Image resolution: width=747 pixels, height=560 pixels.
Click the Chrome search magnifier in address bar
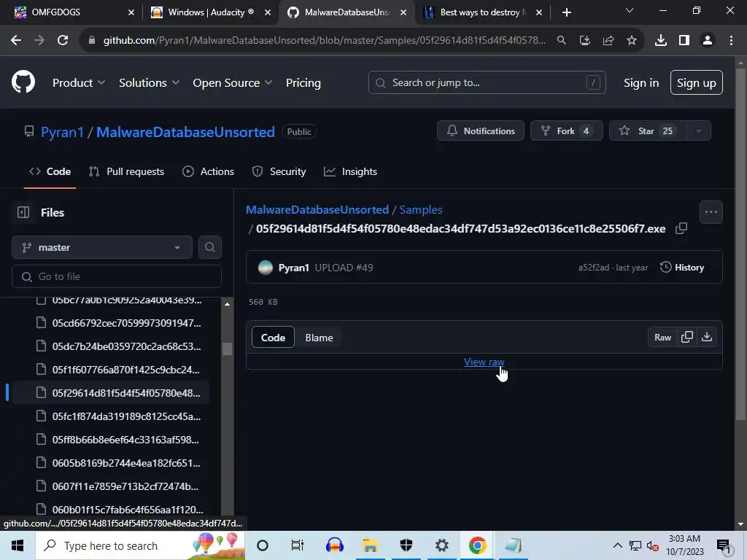pyautogui.click(x=562, y=41)
